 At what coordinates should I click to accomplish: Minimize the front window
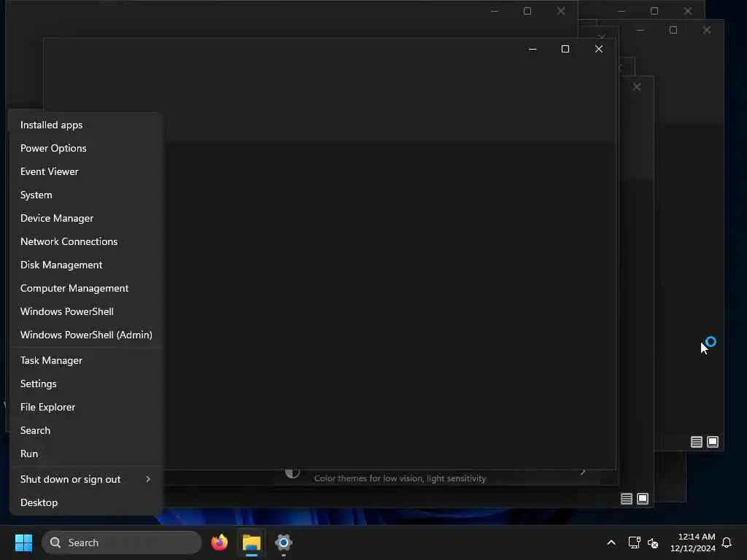(x=533, y=49)
